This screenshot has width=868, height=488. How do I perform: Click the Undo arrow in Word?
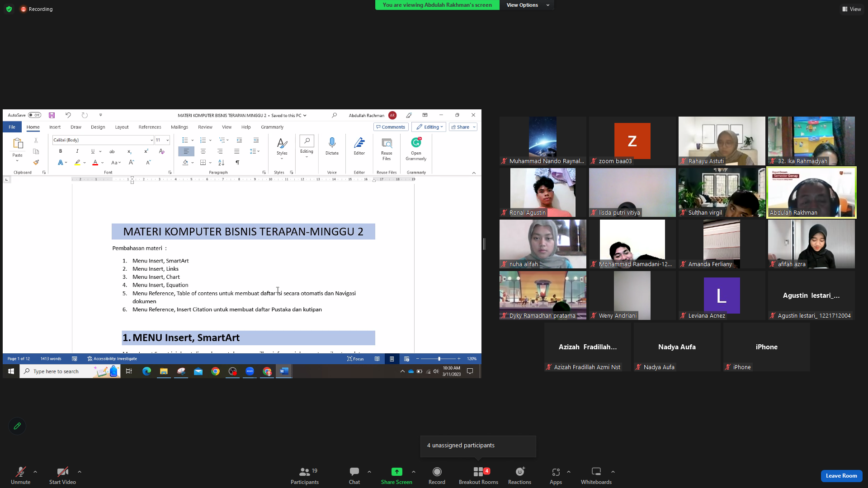click(x=68, y=115)
